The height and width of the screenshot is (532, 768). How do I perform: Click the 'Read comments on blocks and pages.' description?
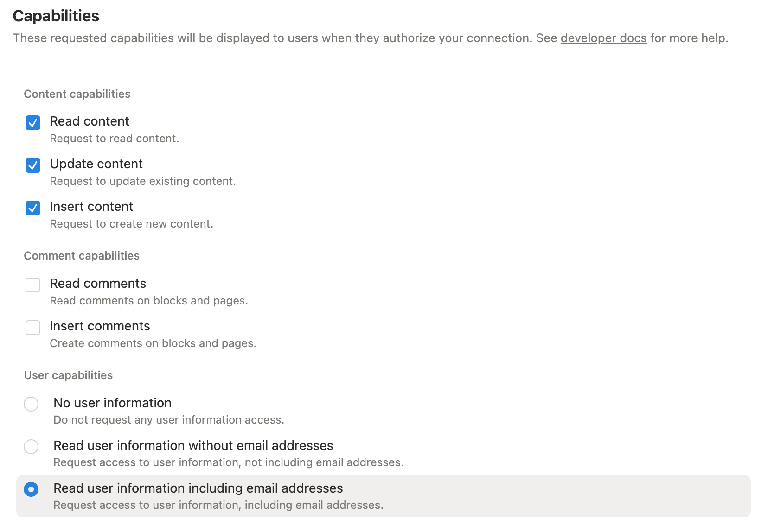pos(149,301)
